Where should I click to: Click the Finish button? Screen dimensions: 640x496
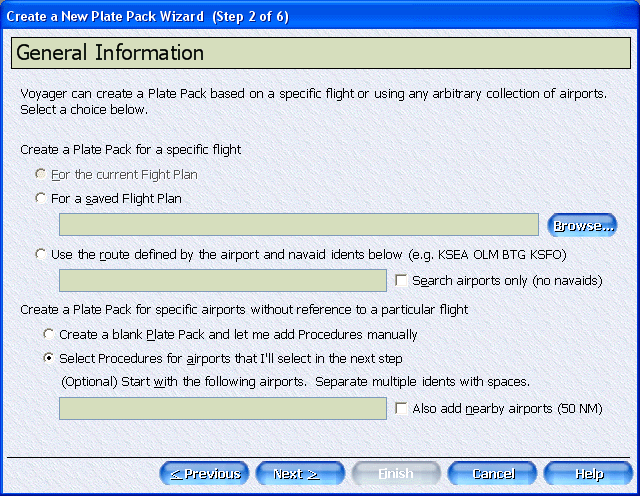pos(396,474)
